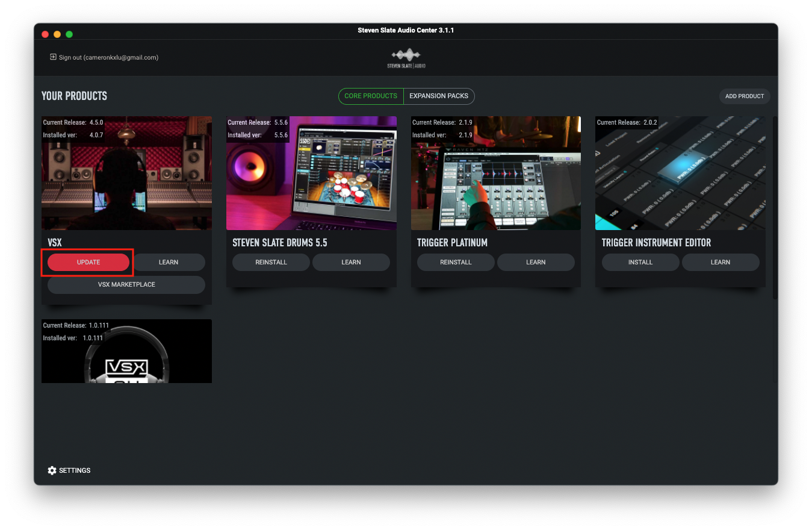Click the products list vertical scrollbar
The image size is (812, 530).
coord(775,208)
